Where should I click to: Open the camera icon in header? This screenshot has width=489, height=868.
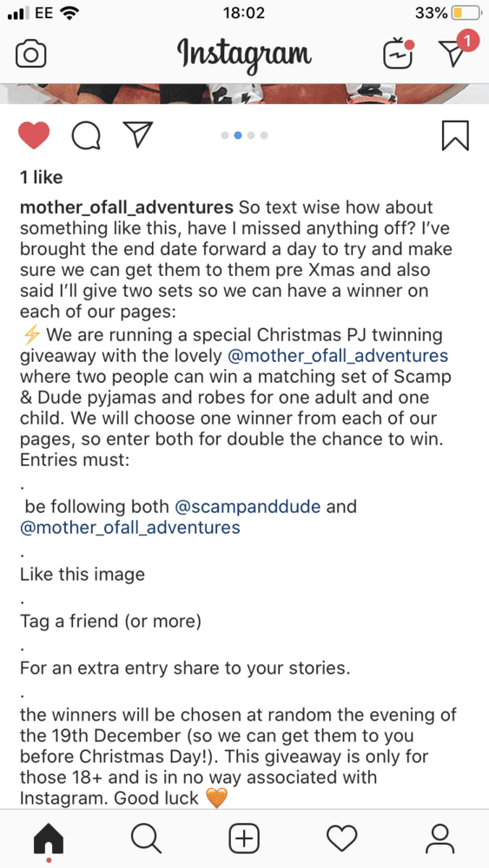tap(30, 54)
